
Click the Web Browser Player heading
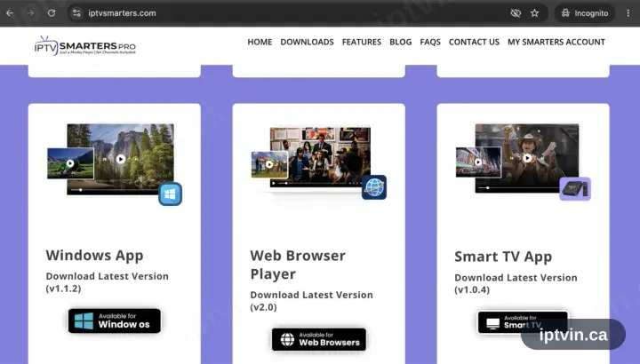(298, 265)
